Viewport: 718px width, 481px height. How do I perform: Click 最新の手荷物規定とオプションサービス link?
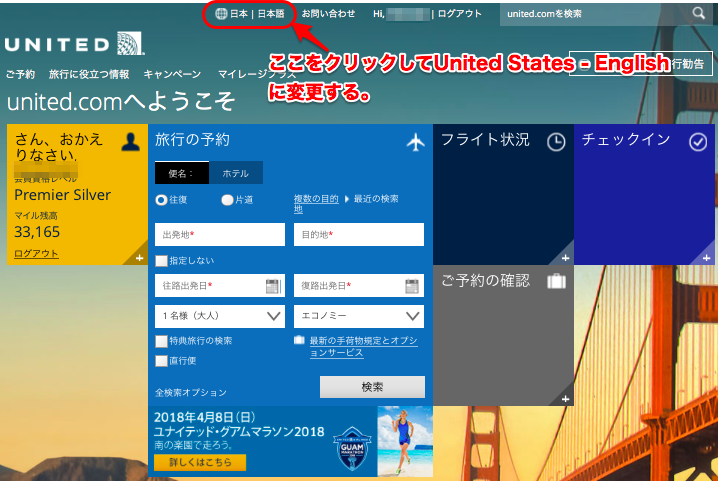tap(364, 347)
